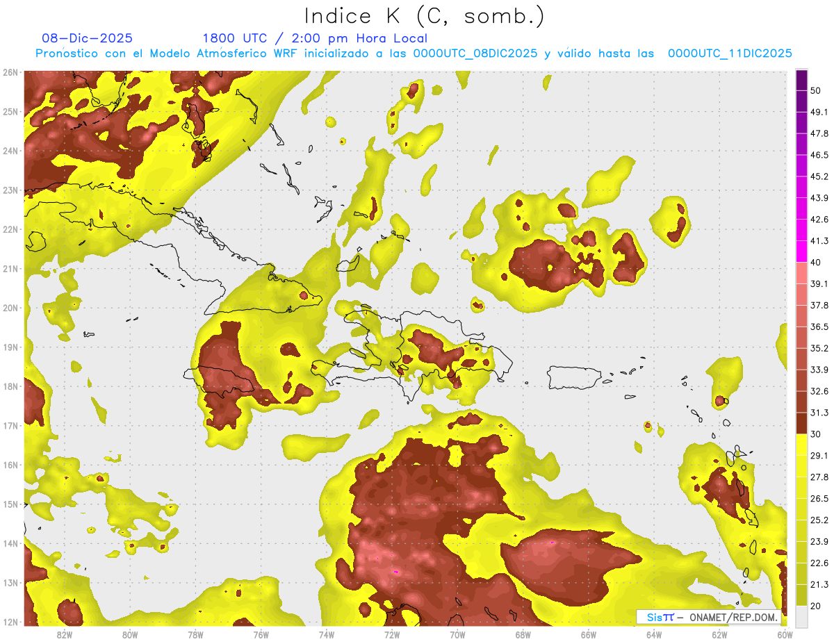Click the color bar value 47.8

coord(819,133)
